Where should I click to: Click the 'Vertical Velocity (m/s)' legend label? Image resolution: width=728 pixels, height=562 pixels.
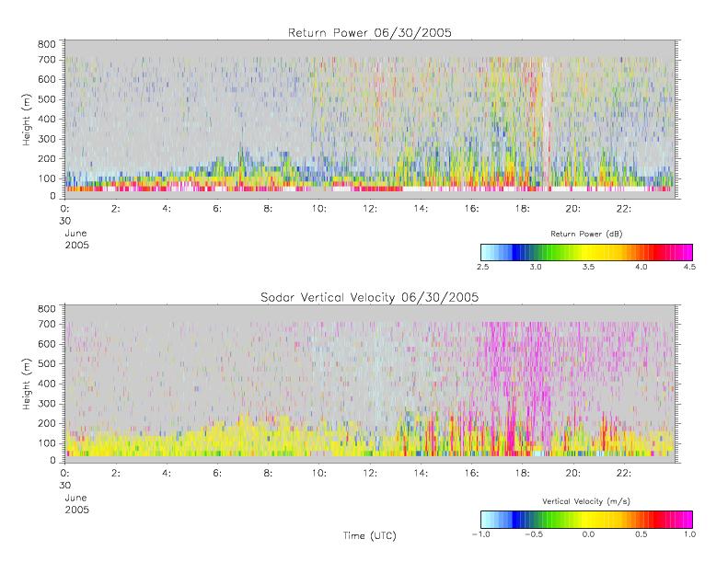[x=586, y=501]
